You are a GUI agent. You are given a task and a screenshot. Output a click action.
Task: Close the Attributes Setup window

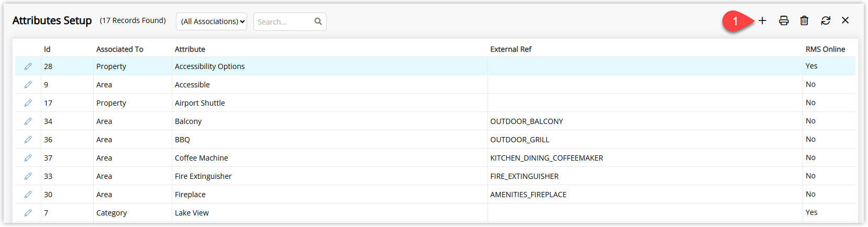click(x=845, y=20)
